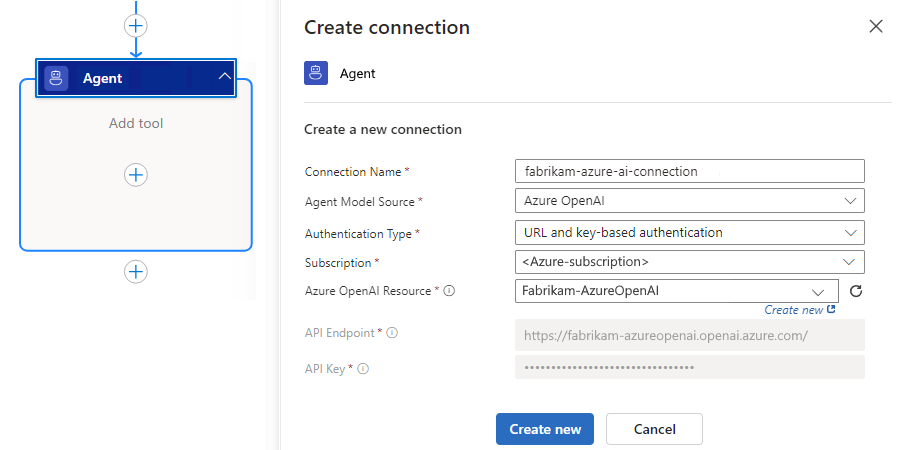Click the plus icon above the Agent node
The height and width of the screenshot is (450, 900).
[x=136, y=25]
